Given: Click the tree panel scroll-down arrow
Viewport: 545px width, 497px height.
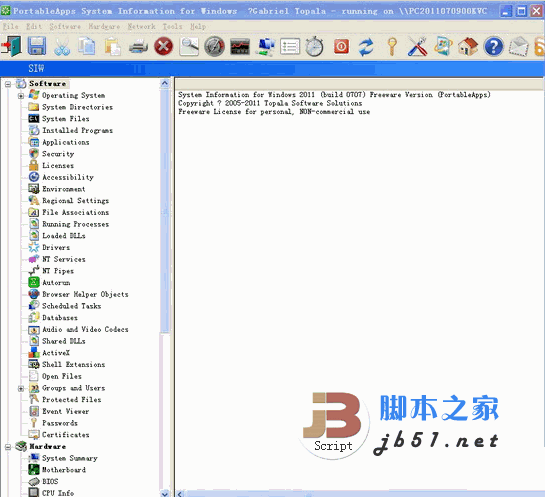Looking at the screenshot, I should [165, 493].
